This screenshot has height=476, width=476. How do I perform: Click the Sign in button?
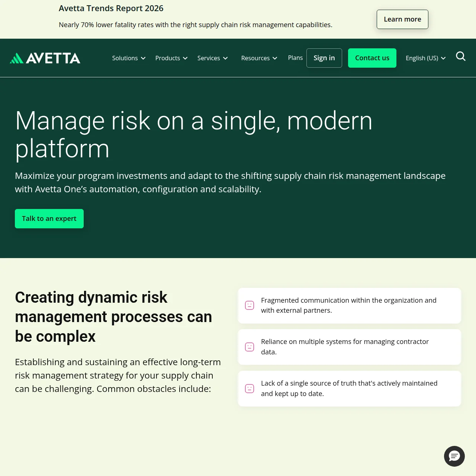pyautogui.click(x=324, y=58)
